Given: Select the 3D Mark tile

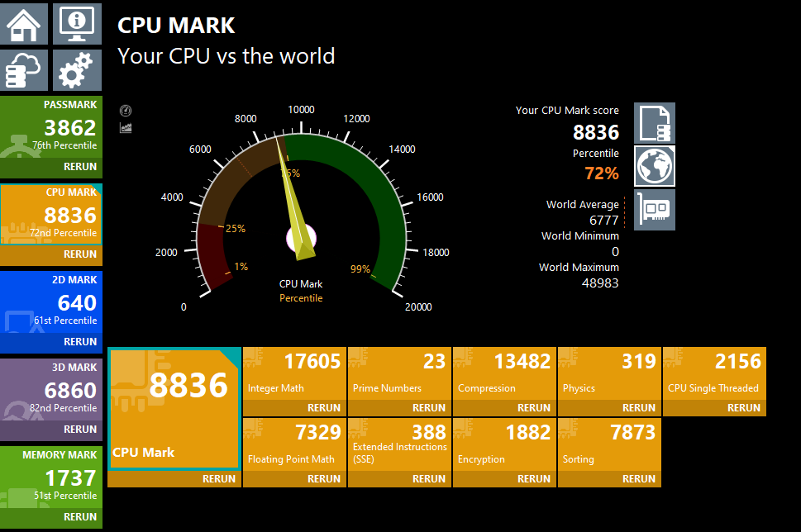Looking at the screenshot, I should 51,389.
